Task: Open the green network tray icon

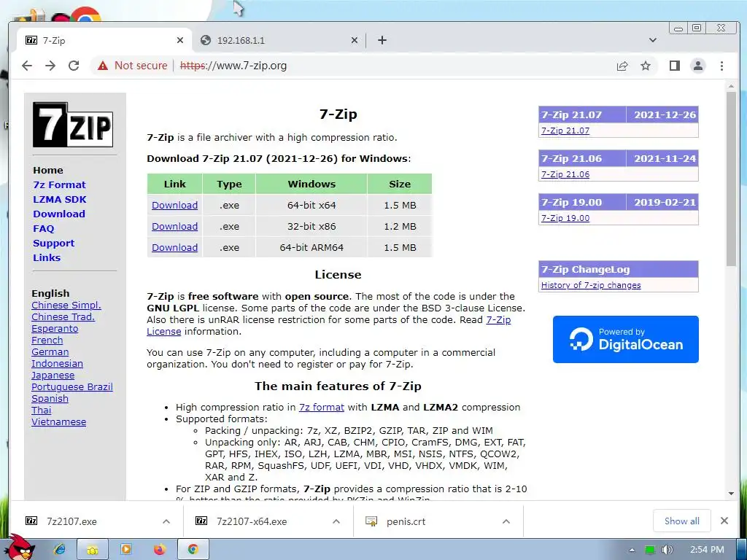Action: pyautogui.click(x=650, y=550)
